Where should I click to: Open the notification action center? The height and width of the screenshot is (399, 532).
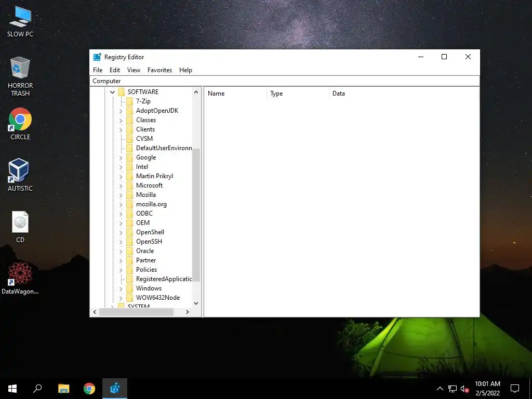[515, 389]
